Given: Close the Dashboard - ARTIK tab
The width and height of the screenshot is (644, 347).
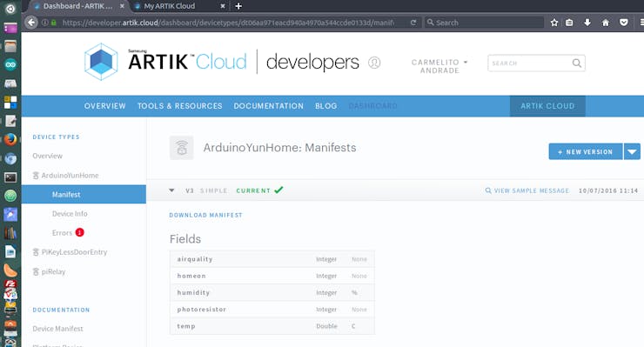Looking at the screenshot, I should tap(122, 6).
